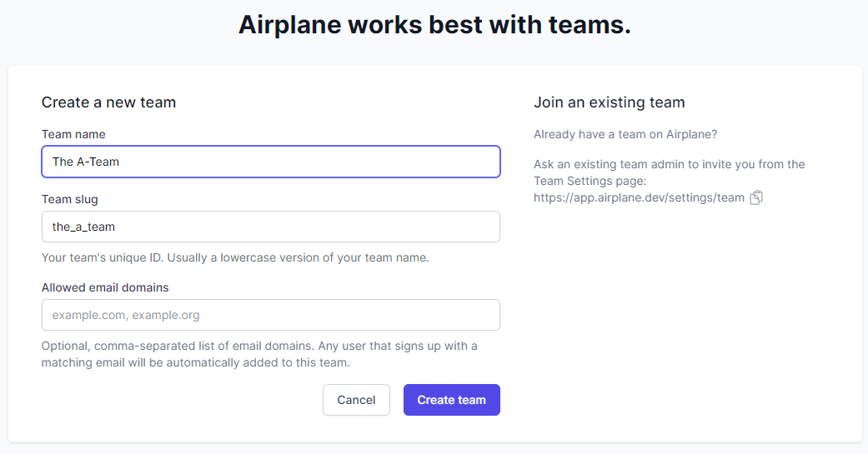Click the 'Team slug' field label
868x454 pixels.
click(x=70, y=199)
